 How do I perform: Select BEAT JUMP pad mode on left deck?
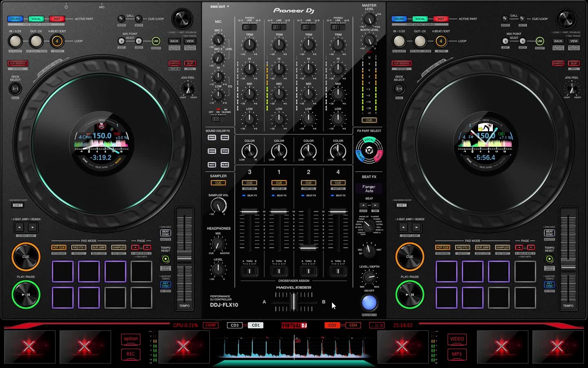[x=99, y=247]
